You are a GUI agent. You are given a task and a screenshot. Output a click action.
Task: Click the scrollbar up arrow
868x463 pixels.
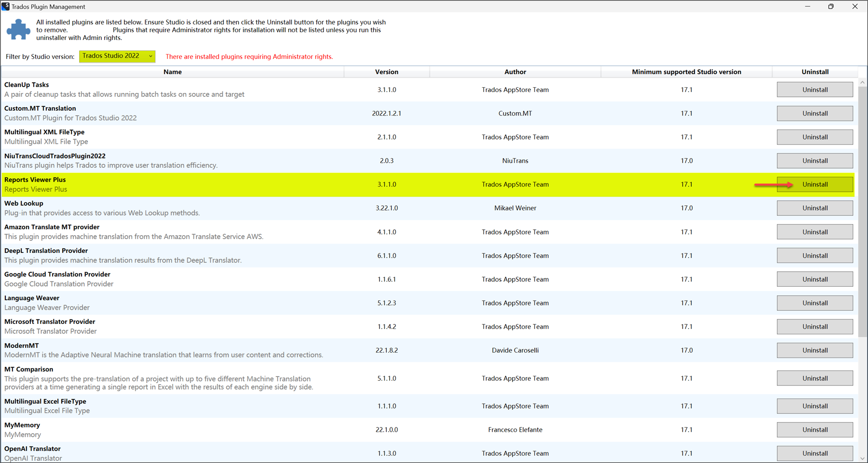point(862,83)
